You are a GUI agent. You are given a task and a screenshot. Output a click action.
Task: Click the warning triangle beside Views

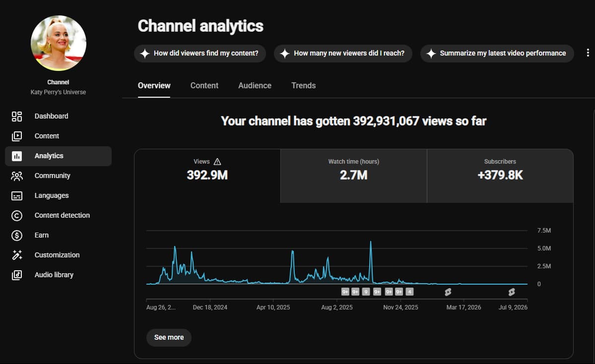[217, 162]
